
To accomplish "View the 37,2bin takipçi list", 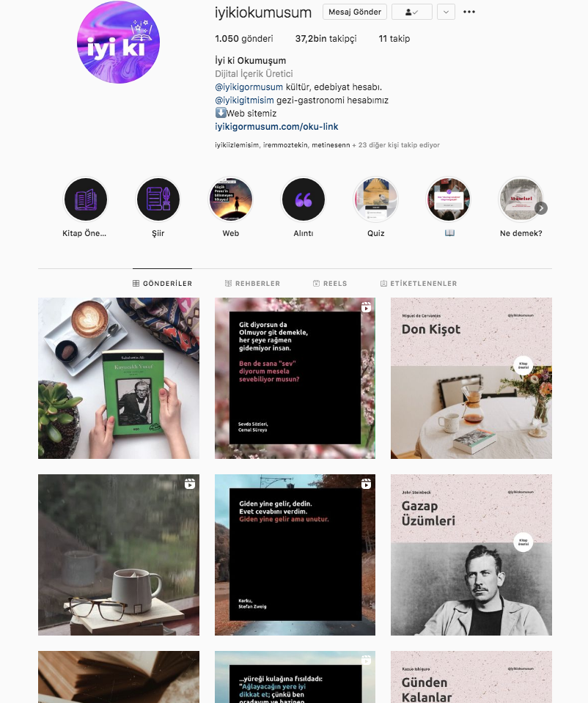I will tap(326, 39).
